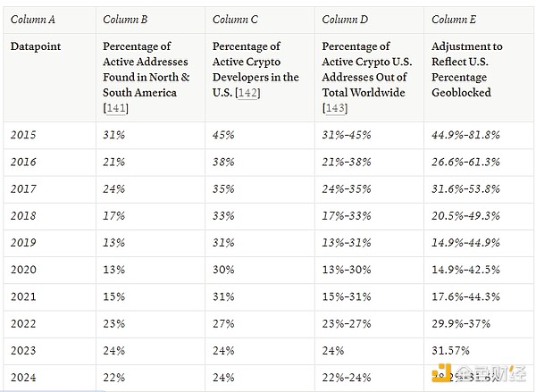
Task: Select the 44.9%-81.8% cell
Action: click(x=465, y=135)
